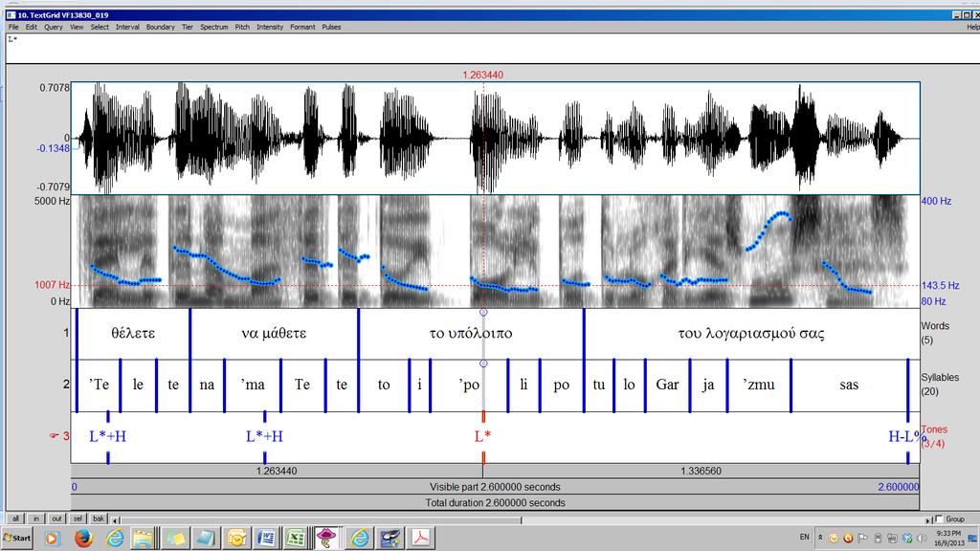
Task: Click the 'sel' zoom button
Action: pyautogui.click(x=78, y=518)
